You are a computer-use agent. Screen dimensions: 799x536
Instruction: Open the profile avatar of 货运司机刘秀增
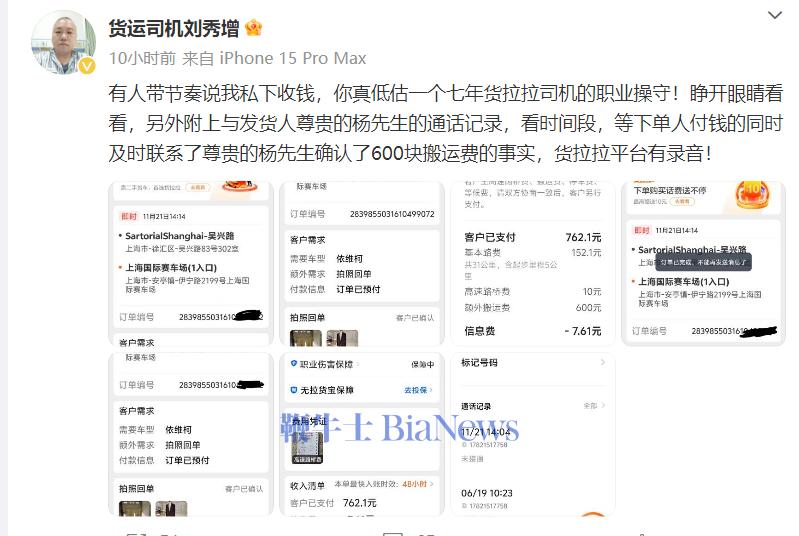click(x=63, y=43)
